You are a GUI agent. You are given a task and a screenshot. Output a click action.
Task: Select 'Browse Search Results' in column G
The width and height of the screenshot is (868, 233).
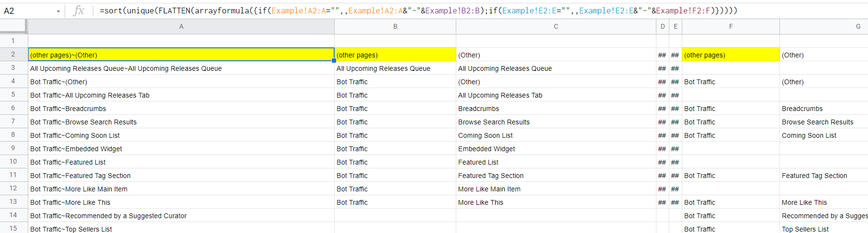824,122
